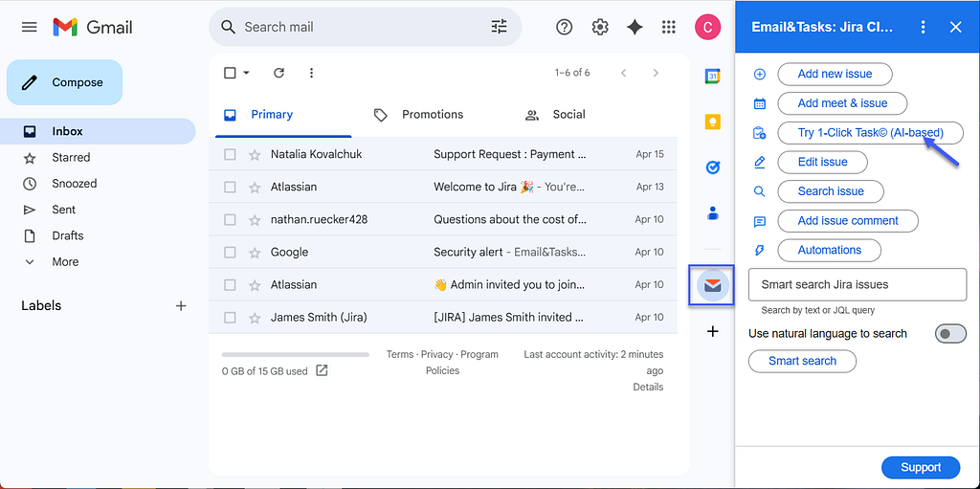Go to the newer messages page arrow
The image size is (980, 489).
click(623, 73)
